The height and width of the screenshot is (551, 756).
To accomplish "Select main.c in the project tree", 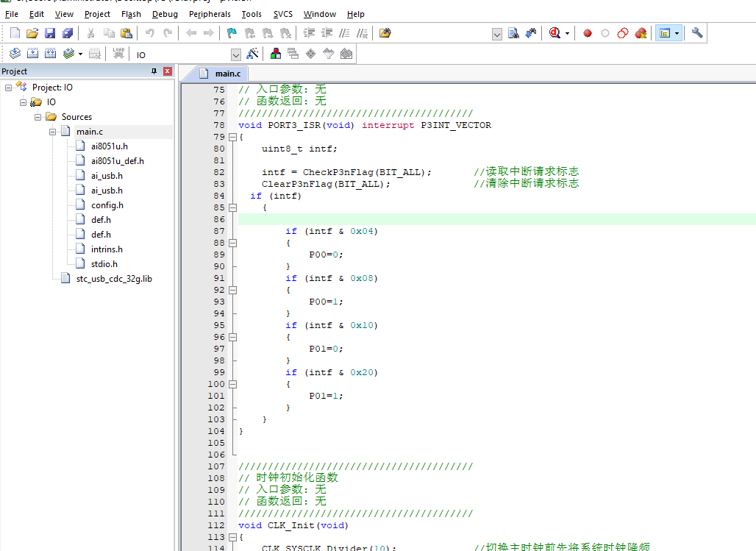I will pyautogui.click(x=90, y=132).
